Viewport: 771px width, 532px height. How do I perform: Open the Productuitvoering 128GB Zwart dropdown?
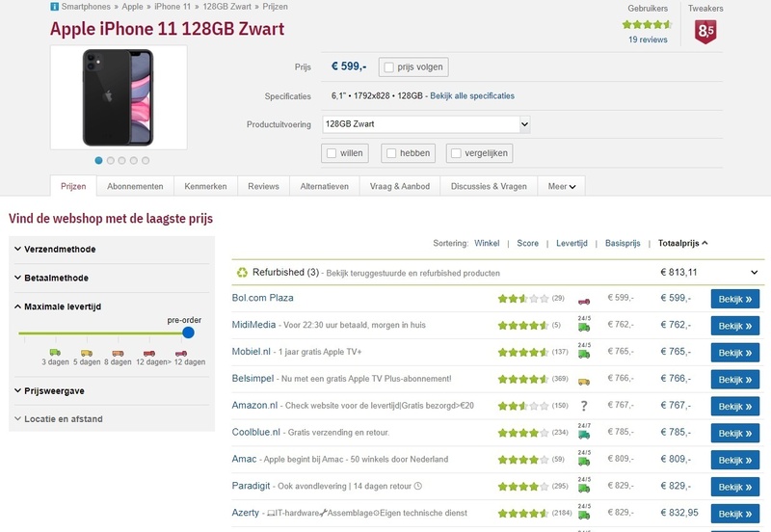[426, 124]
